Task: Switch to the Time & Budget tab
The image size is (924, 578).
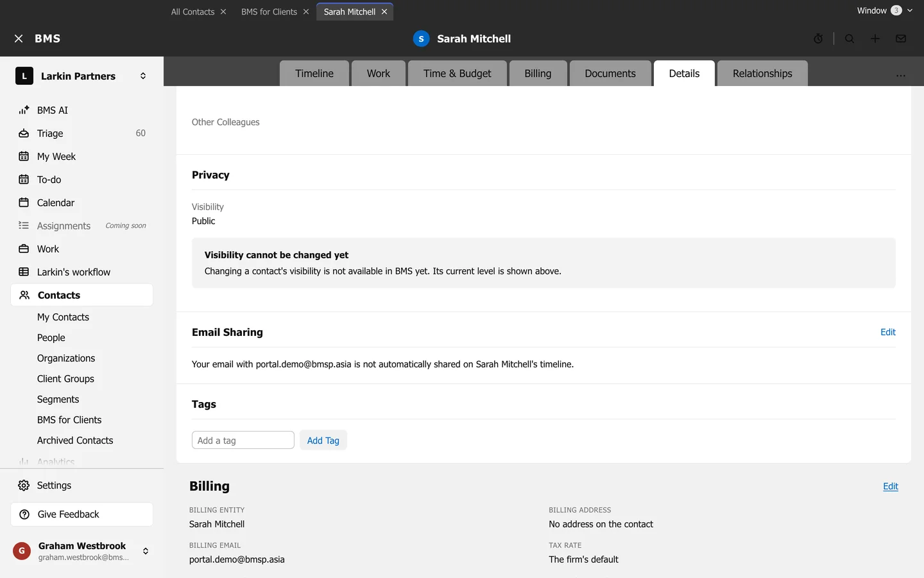Action: [x=458, y=73]
